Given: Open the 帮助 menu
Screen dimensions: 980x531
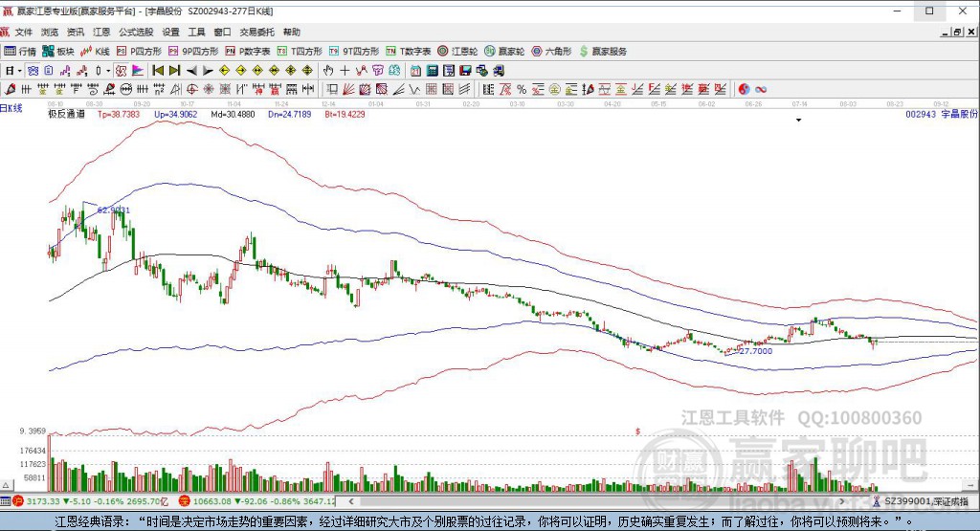Looking at the screenshot, I should tap(291, 32).
